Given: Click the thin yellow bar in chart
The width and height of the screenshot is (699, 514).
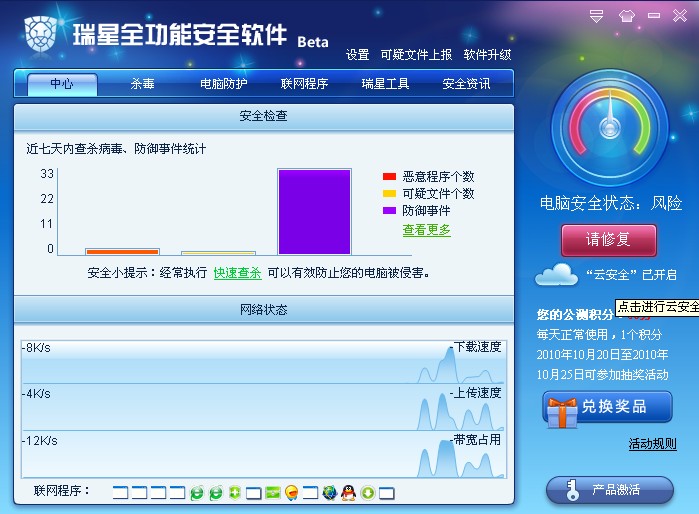Looking at the screenshot, I should pyautogui.click(x=218, y=253).
